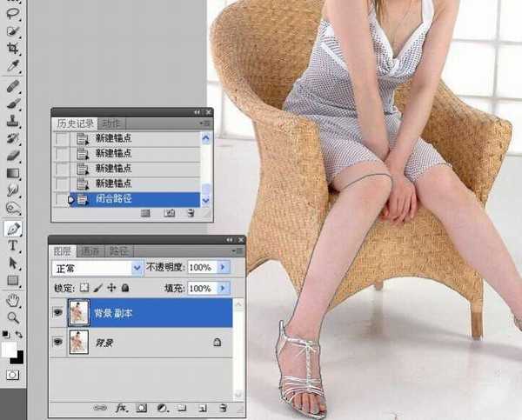Select the Clone Stamp tool
This screenshot has height=420, width=522.
click(x=13, y=121)
